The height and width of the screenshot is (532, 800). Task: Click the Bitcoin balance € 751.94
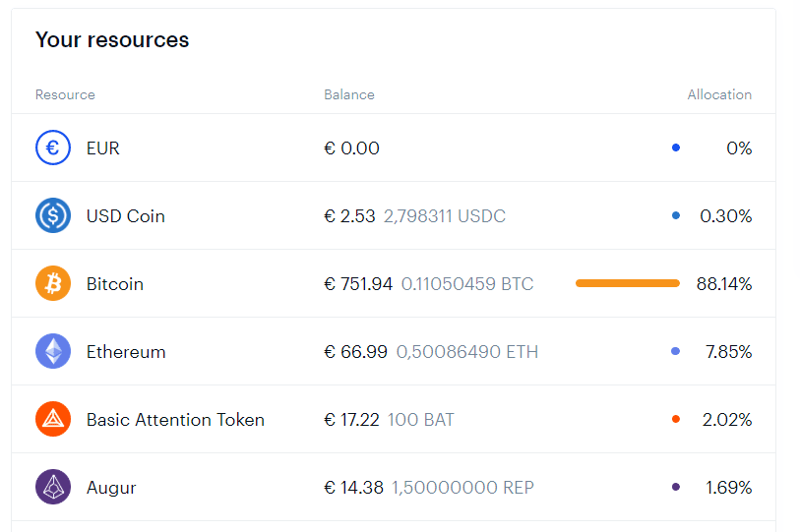coord(358,284)
